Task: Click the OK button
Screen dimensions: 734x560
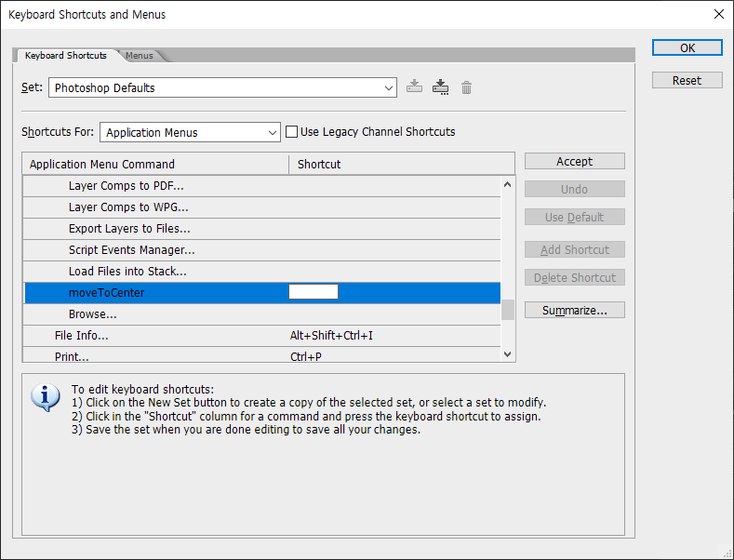Action: tap(687, 47)
